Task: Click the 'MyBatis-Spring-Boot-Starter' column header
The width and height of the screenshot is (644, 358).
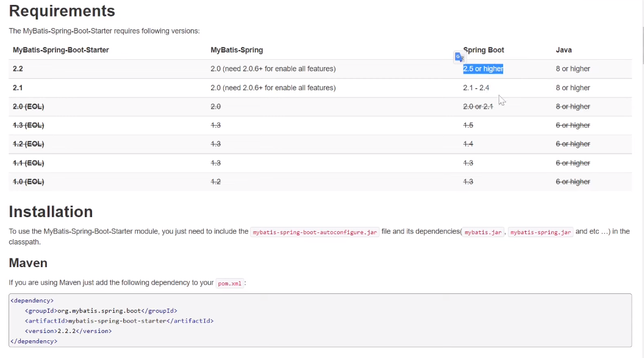Action: (x=61, y=50)
